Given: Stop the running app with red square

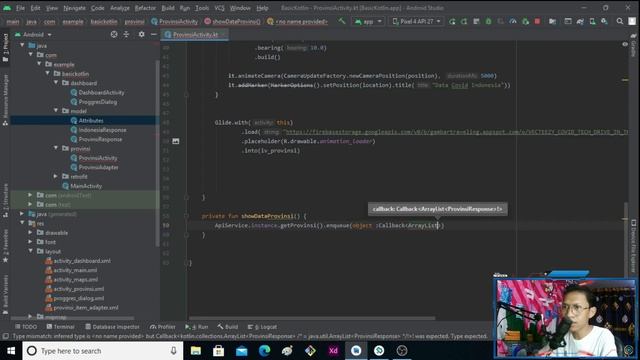Looking at the screenshot, I should pyautogui.click(x=538, y=21).
